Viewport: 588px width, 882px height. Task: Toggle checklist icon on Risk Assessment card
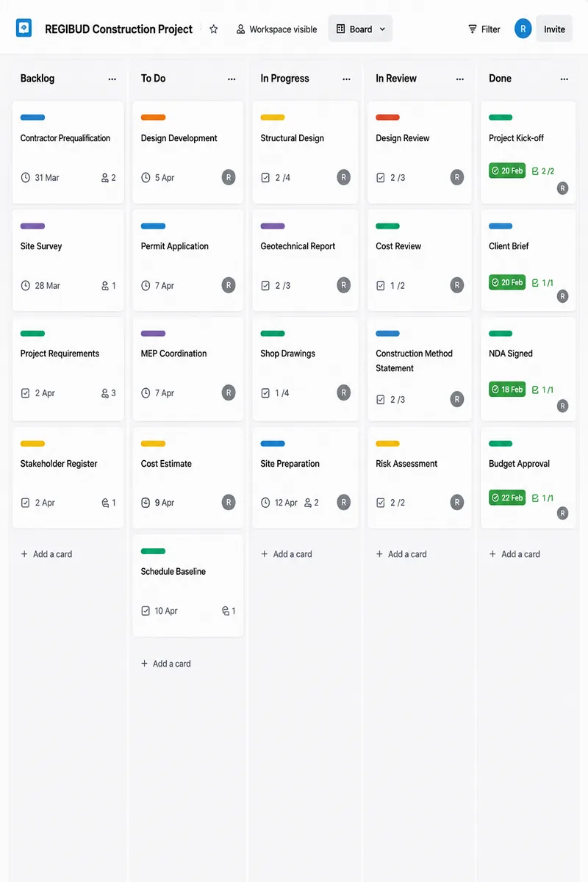(x=381, y=503)
